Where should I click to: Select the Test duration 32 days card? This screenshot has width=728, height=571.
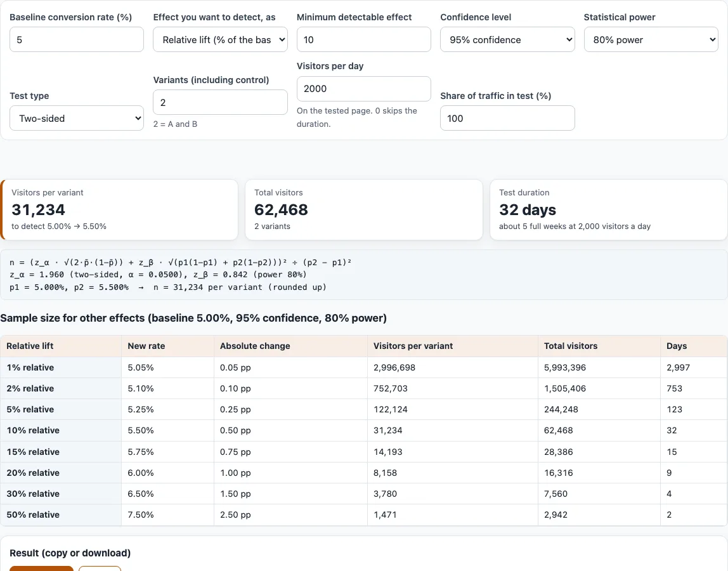(x=608, y=209)
